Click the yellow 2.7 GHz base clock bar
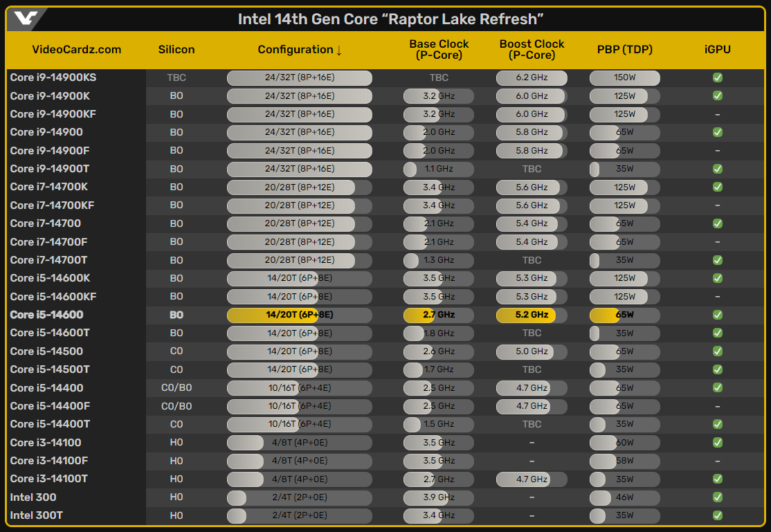Viewport: 771px width, 532px height. point(439,315)
